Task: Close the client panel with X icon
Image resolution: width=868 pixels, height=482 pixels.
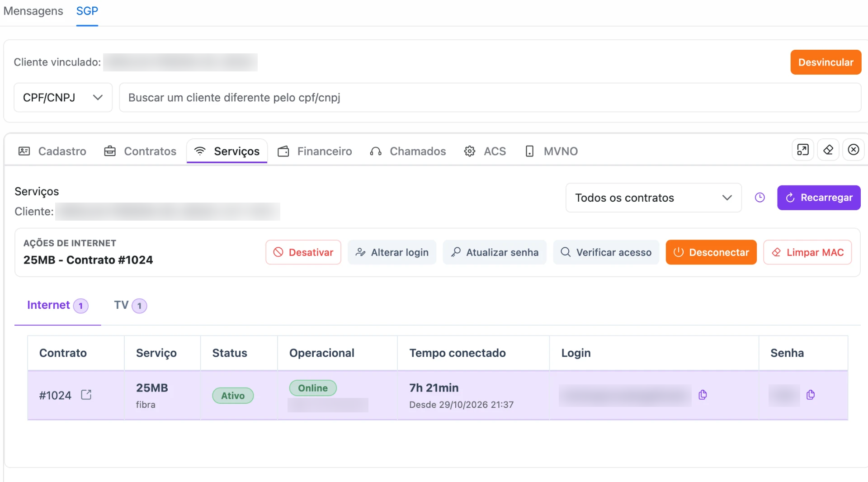Action: (854, 150)
